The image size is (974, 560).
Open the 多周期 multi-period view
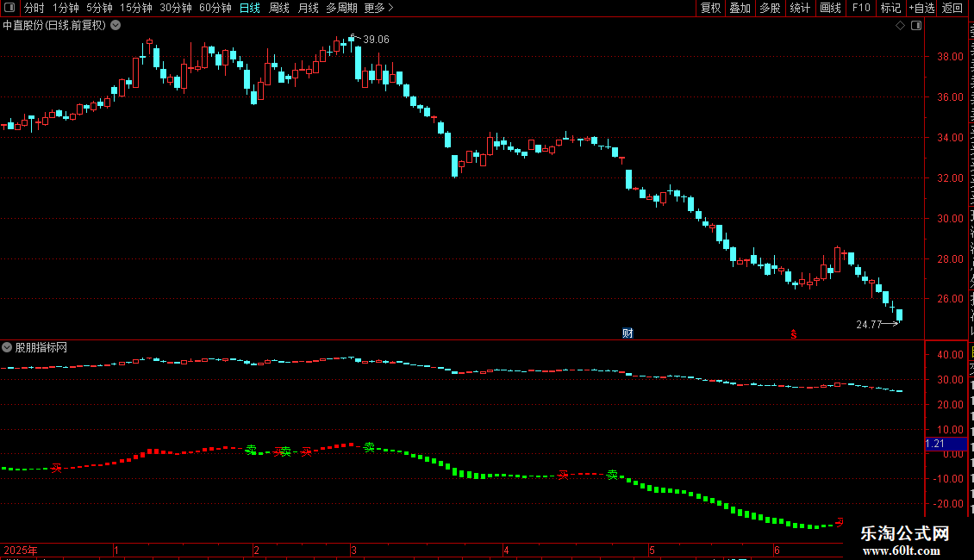[x=341, y=8]
